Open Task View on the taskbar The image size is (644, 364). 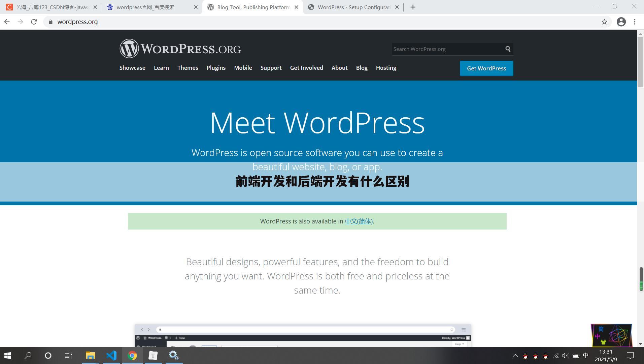coord(68,356)
